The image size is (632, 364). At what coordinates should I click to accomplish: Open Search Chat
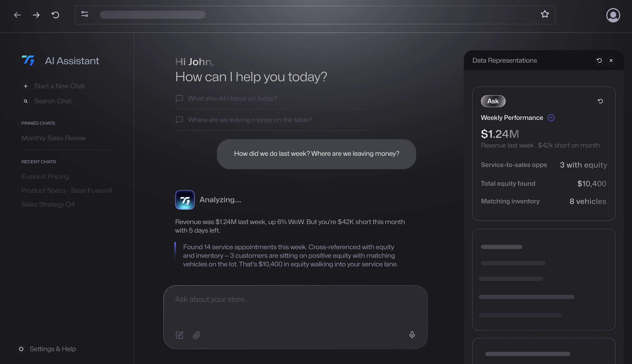tap(47, 101)
